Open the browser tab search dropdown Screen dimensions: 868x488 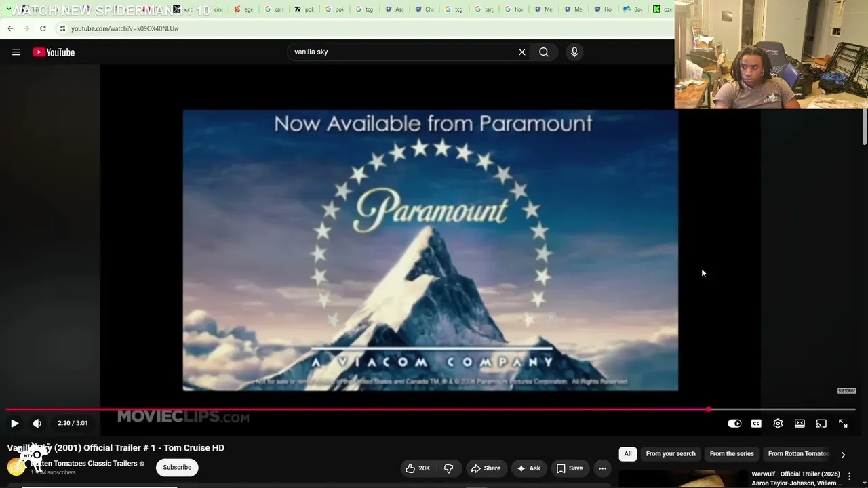tap(9, 9)
